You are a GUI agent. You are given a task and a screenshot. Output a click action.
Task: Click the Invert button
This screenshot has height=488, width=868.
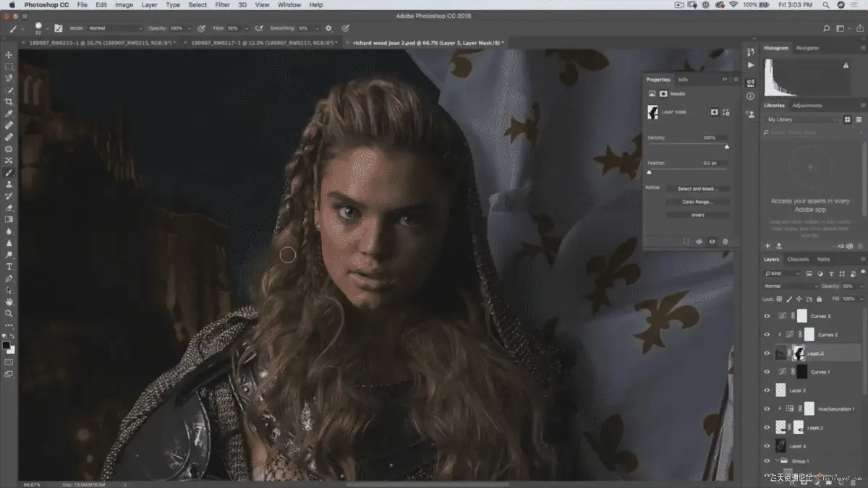pyautogui.click(x=697, y=215)
